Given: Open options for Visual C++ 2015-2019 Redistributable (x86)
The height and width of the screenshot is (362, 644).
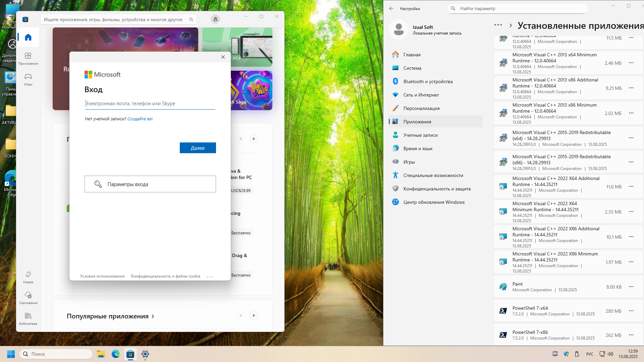Looking at the screenshot, I should 631,162.
